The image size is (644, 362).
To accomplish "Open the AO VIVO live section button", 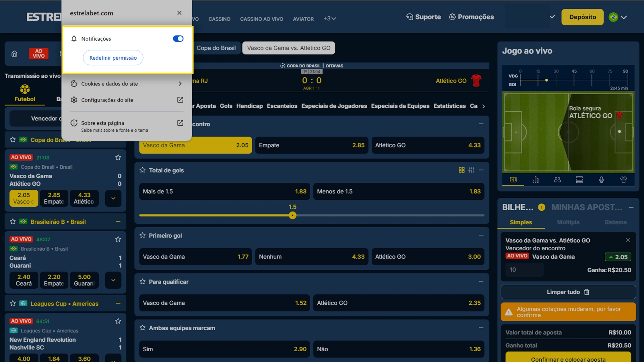I will click(39, 54).
